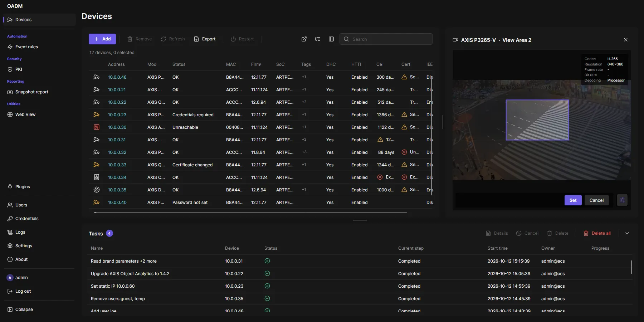Focus the device Search field

386,39
